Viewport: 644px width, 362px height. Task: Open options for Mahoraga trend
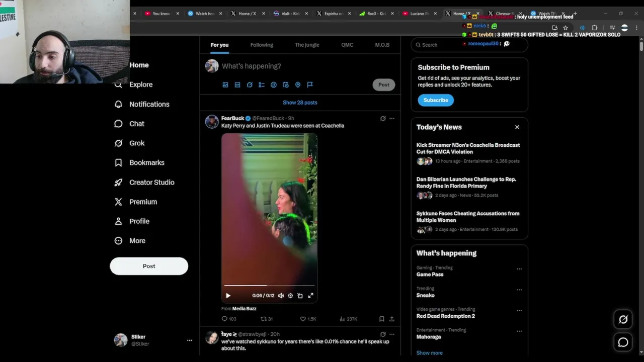[519, 331]
